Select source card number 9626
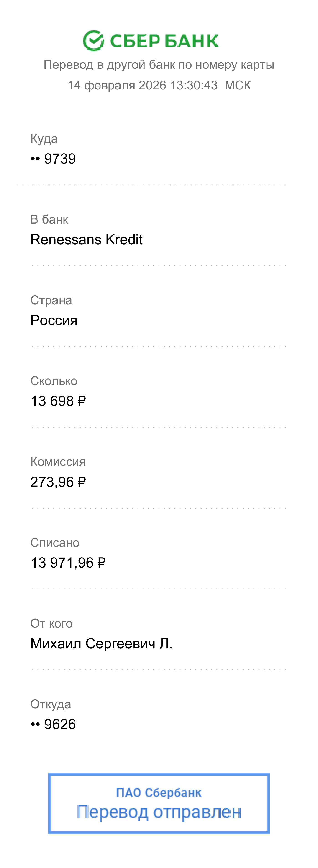Image resolution: width=318 pixels, height=868 pixels. (x=53, y=725)
